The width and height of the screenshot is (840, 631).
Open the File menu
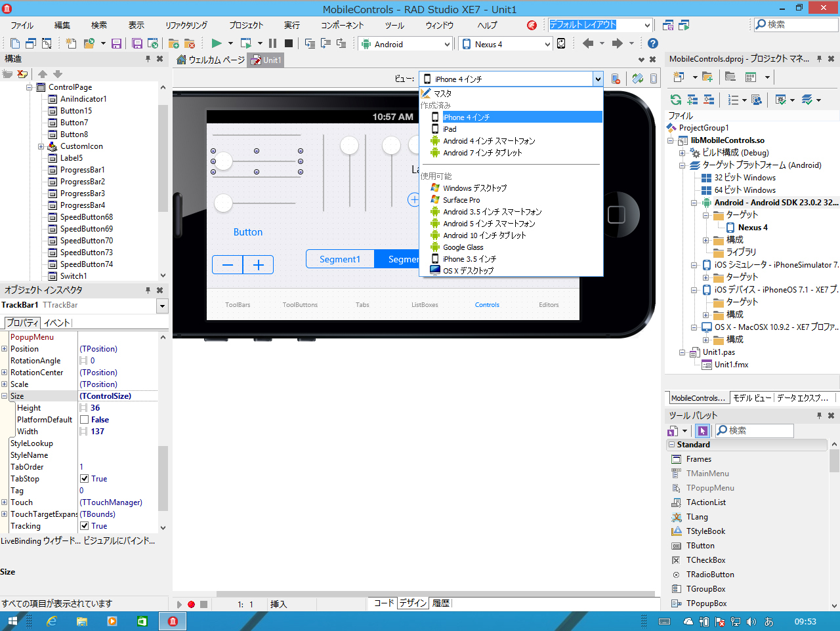click(x=22, y=25)
